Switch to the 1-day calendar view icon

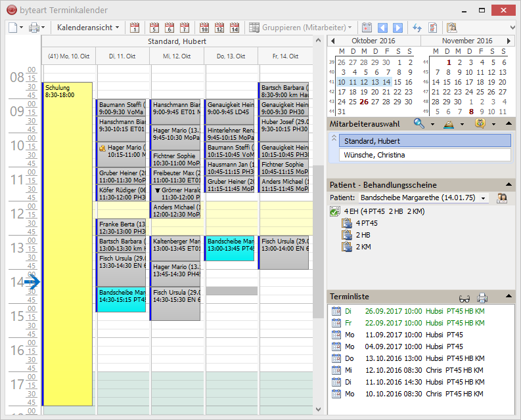[135, 28]
